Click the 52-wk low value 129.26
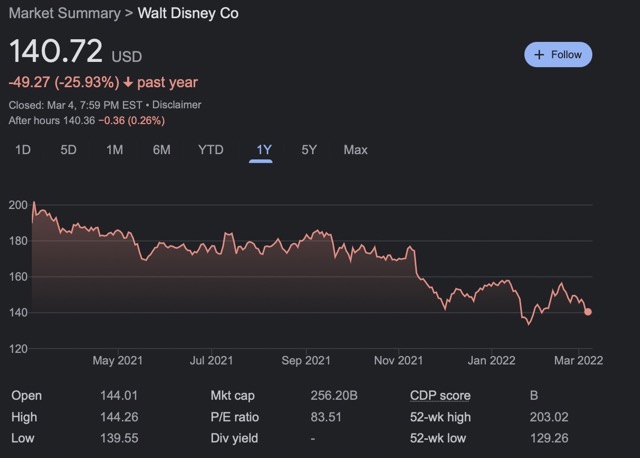This screenshot has height=458, width=640. (x=549, y=438)
